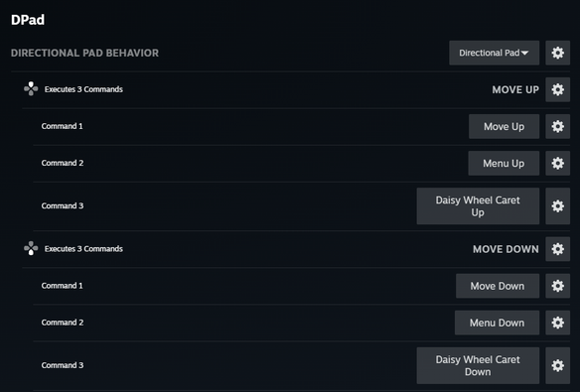Open gear for Daisy Wheel Caret Down
580x392 pixels.
point(557,365)
